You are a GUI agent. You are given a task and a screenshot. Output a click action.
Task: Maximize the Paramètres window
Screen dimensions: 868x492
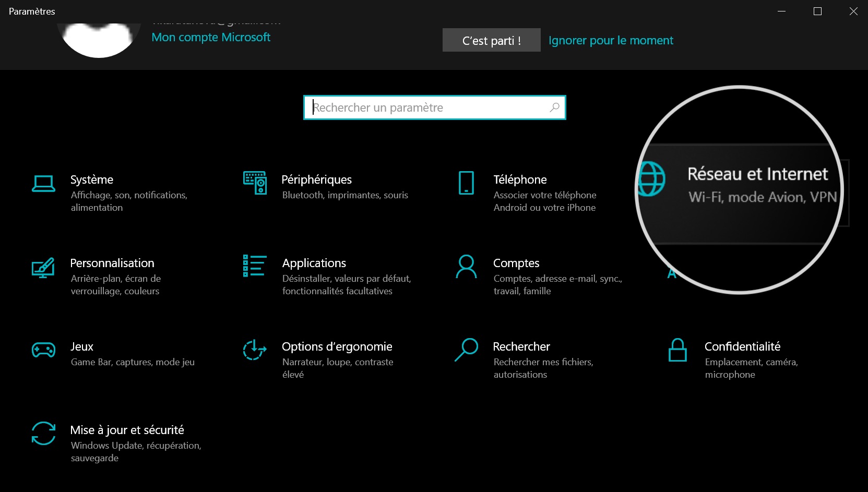pyautogui.click(x=817, y=11)
